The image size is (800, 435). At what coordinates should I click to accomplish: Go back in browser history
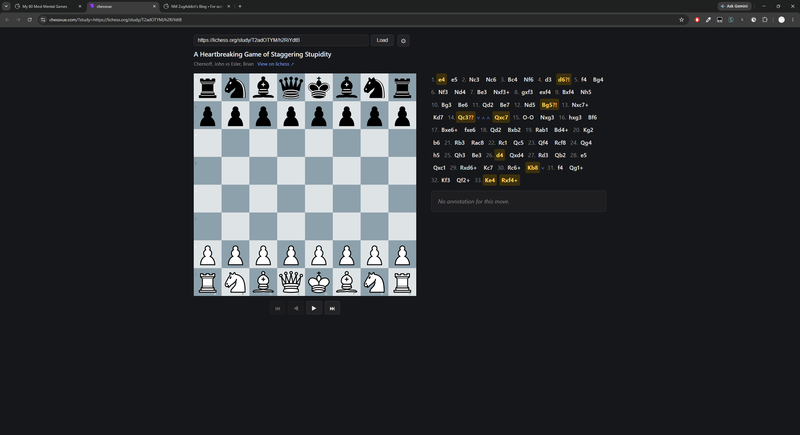point(7,20)
